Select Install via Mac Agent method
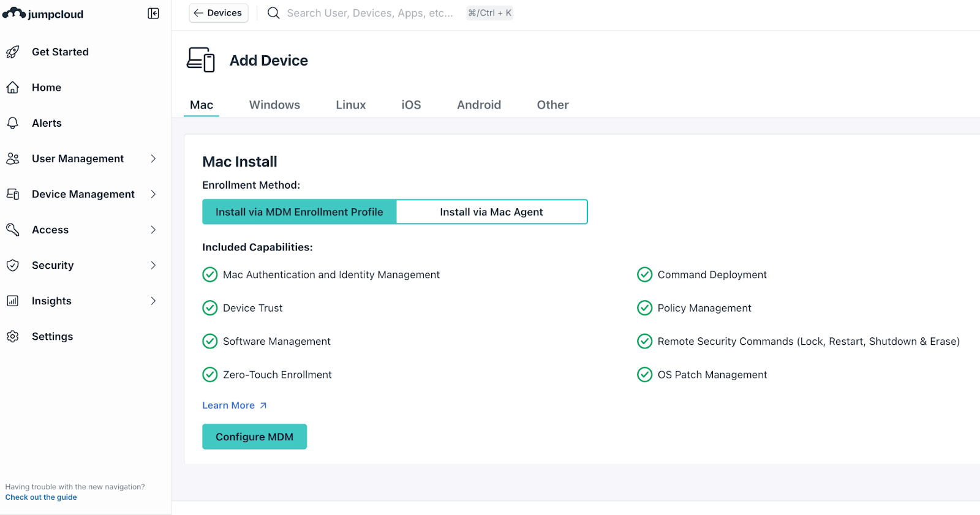 [491, 212]
